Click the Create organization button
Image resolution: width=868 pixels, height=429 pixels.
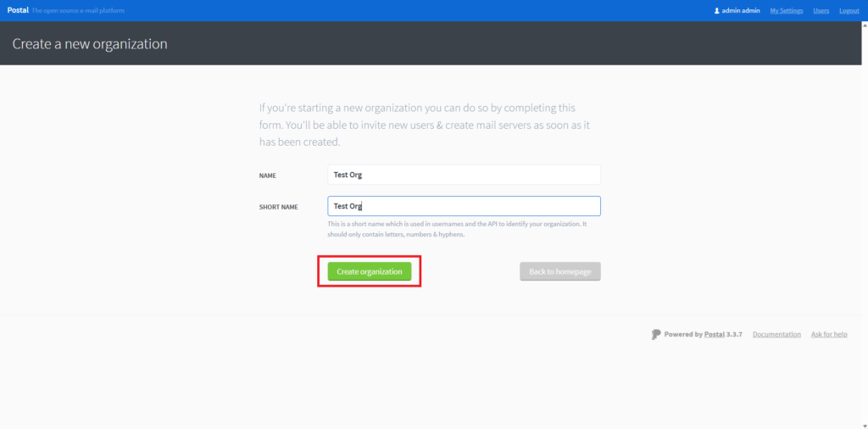[370, 271]
